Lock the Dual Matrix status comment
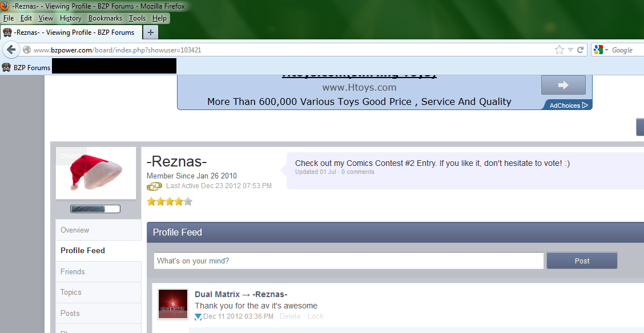Viewport: 644px width, 333px height. click(x=315, y=316)
